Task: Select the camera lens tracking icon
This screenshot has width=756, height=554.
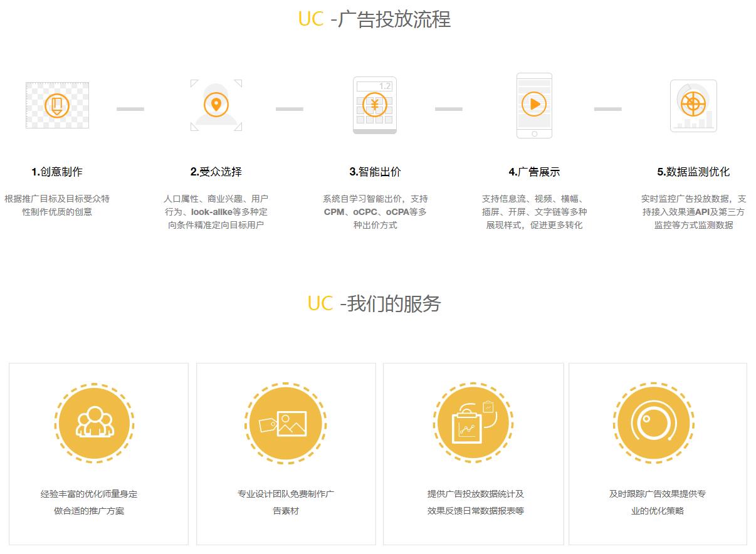Action: 654,422
